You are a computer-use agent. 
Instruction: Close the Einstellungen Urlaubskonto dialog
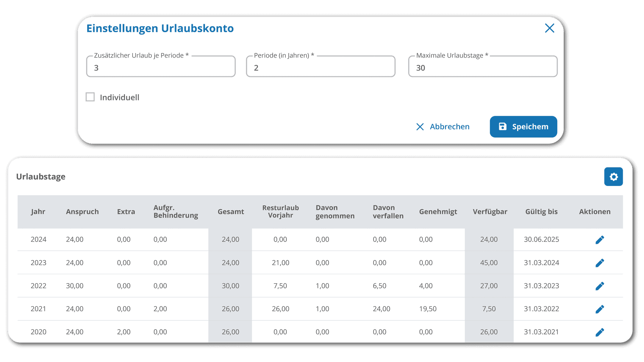point(550,28)
